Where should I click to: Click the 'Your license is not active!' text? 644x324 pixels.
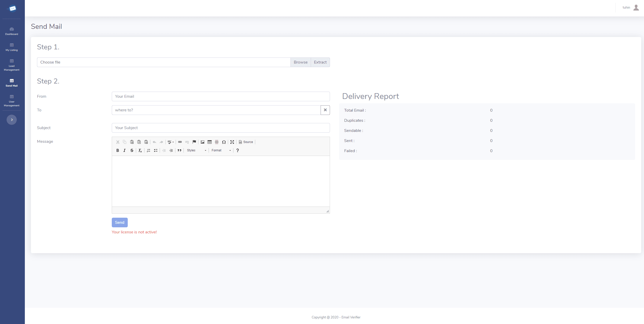(134, 232)
